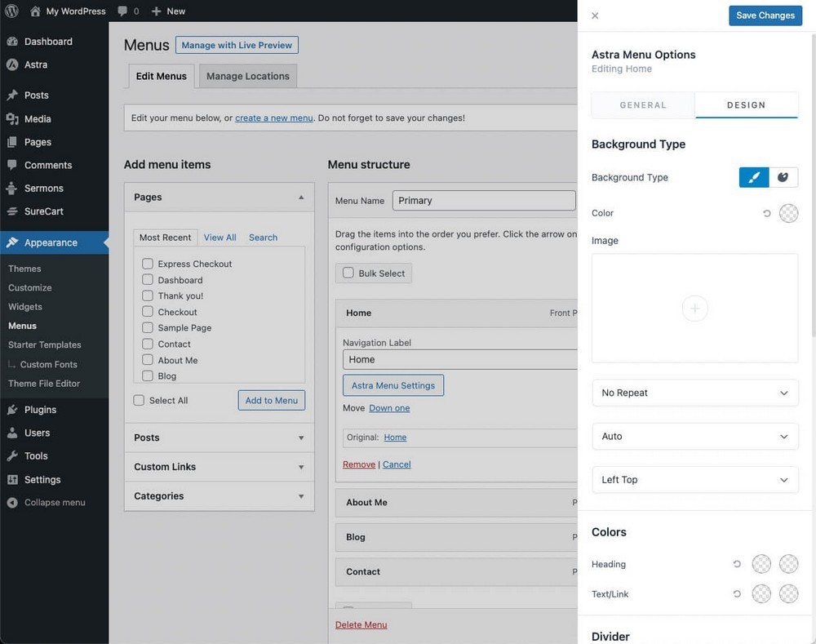The height and width of the screenshot is (644, 816).
Task: Click the Appearance paintbrush icon
Action: (12, 242)
